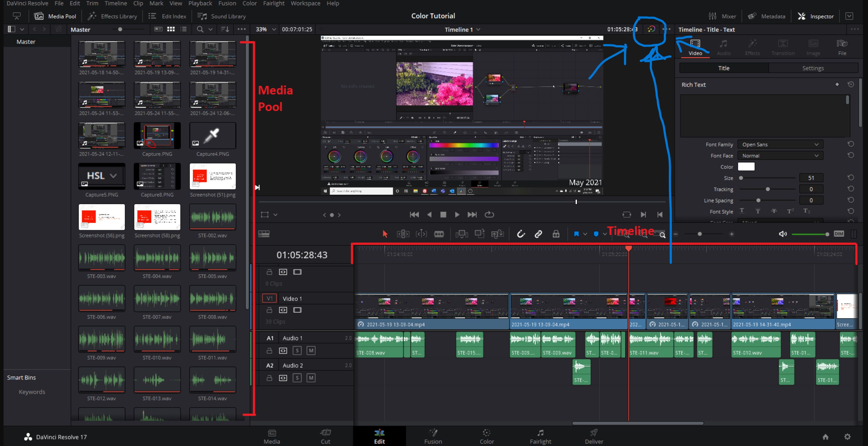
Task: Mute the Audio 1 track
Action: 311,351
